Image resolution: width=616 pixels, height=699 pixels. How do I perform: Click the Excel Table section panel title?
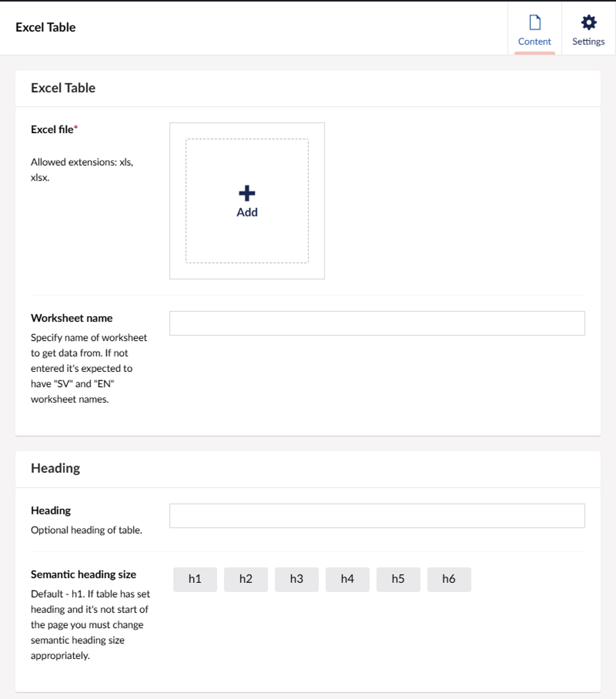coord(63,88)
